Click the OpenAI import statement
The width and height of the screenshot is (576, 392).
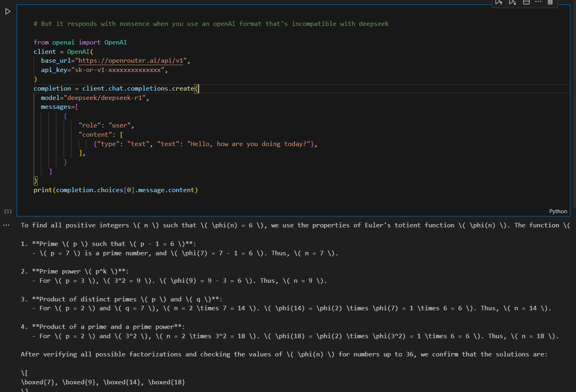[x=80, y=42]
